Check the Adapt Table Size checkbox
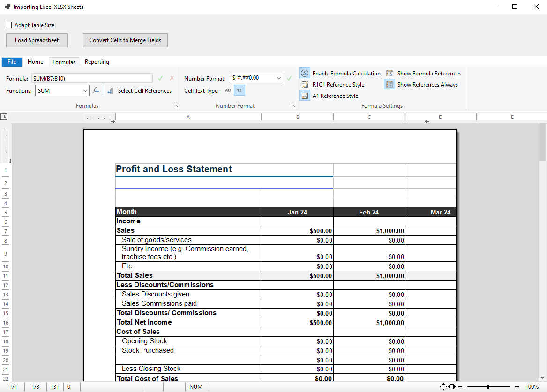 [x=9, y=25]
